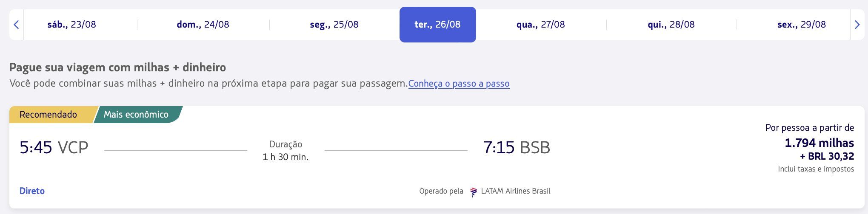868x214 pixels.
Task: Switch to sex., 29/08 date
Action: (802, 25)
